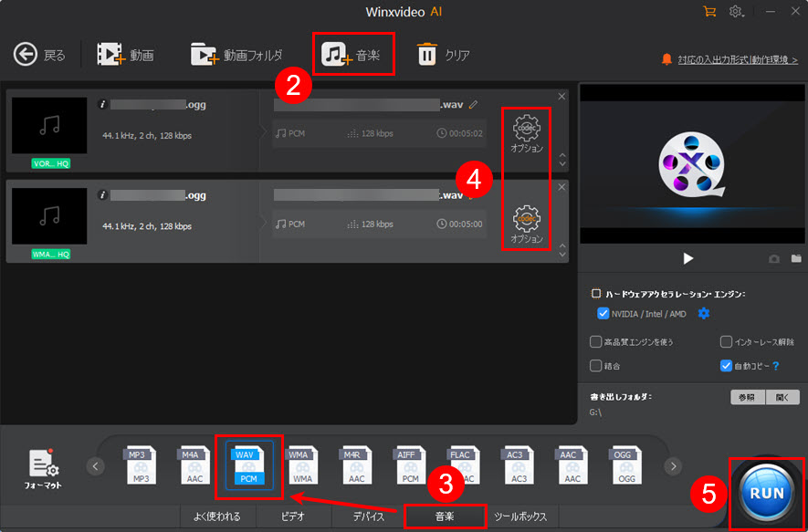Switch to the デバイス tab
Screen dimensions: 808x532
[368, 516]
